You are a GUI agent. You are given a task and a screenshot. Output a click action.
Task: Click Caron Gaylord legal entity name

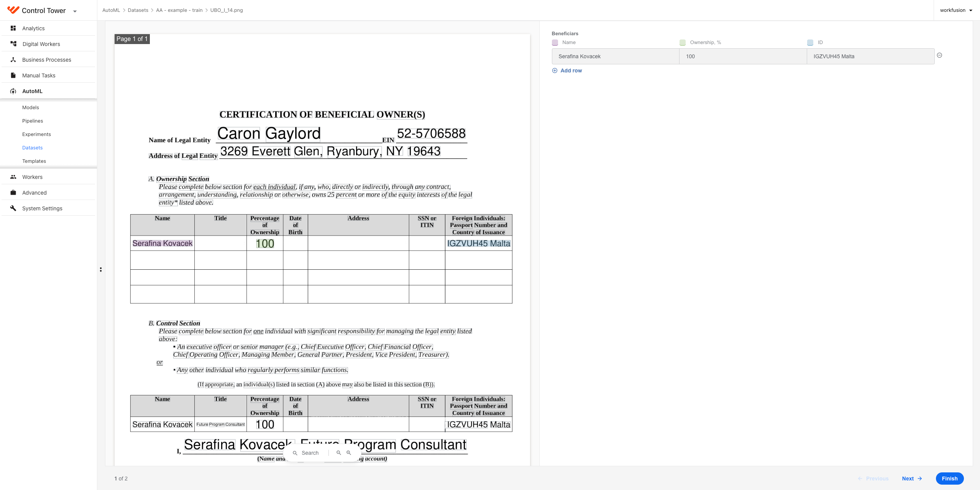[x=269, y=134]
